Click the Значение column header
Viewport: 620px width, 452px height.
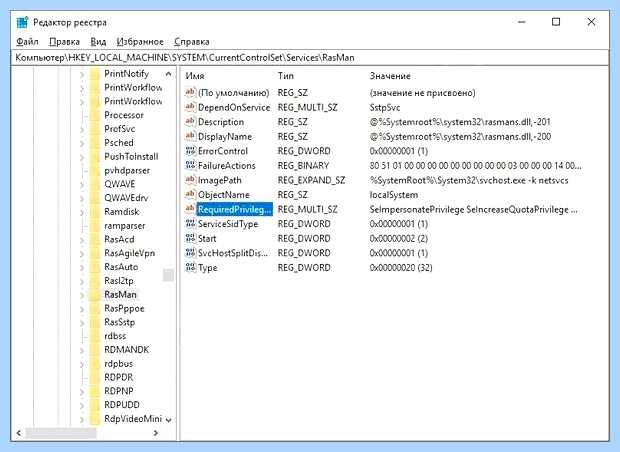390,76
